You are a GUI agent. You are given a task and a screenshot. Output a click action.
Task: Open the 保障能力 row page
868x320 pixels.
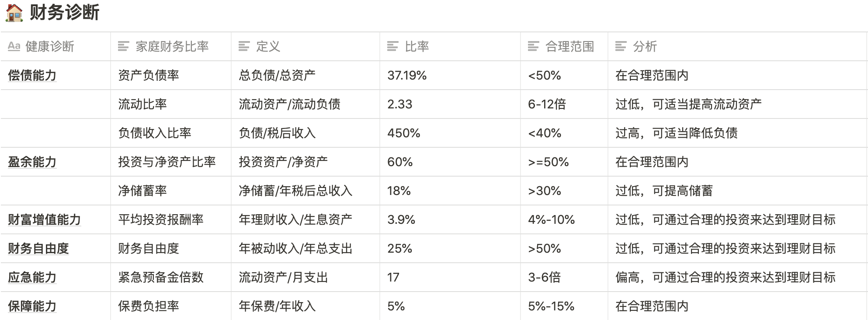32,306
